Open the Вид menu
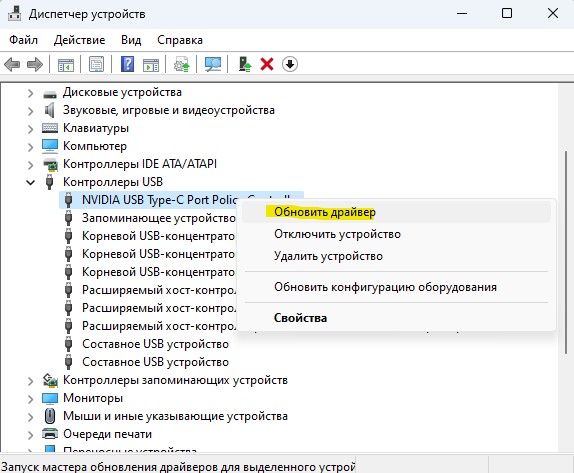This screenshot has height=473, width=574. pos(131,40)
